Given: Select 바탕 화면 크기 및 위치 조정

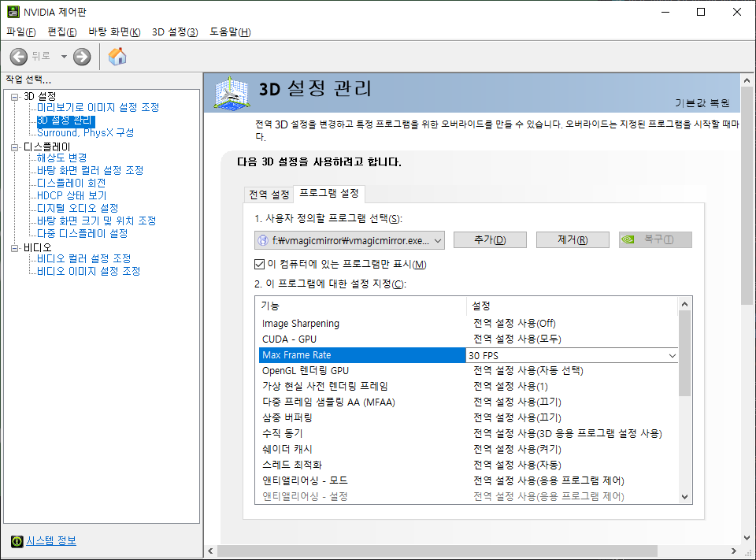Looking at the screenshot, I should point(96,221).
